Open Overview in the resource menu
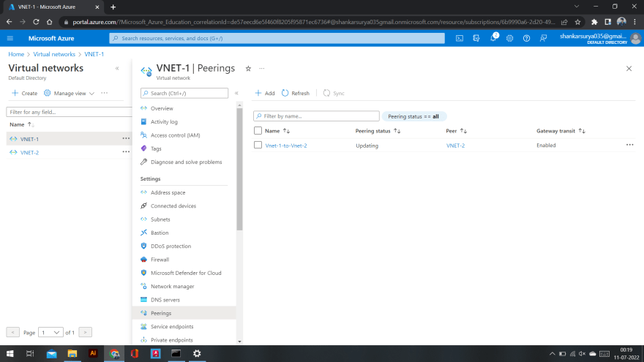The width and height of the screenshot is (644, 362). 162,108
